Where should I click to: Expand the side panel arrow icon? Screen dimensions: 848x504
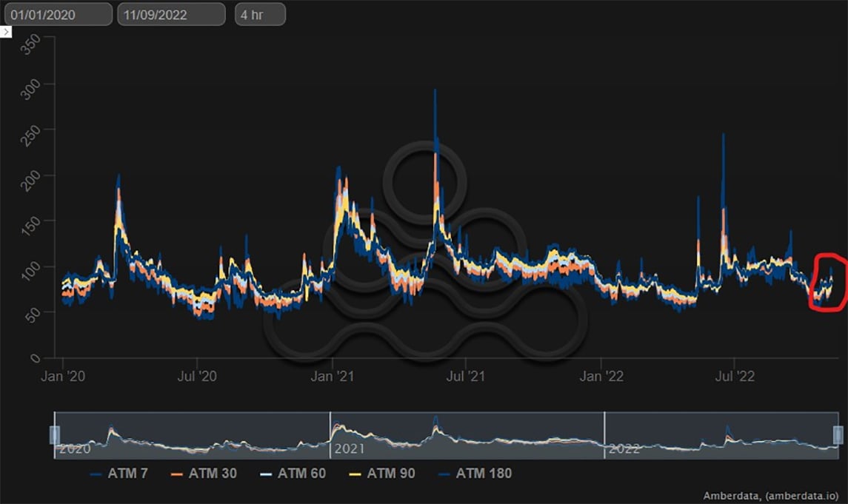[6, 32]
